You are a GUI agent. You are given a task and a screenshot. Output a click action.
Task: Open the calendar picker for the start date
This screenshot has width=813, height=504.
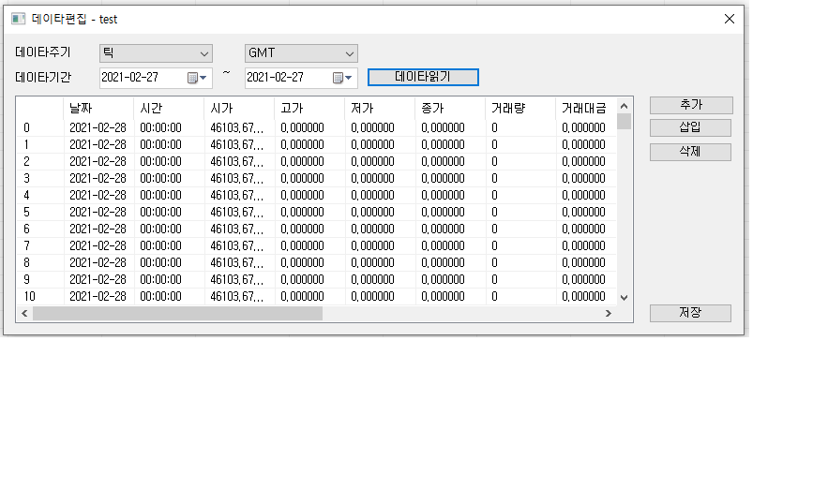197,78
